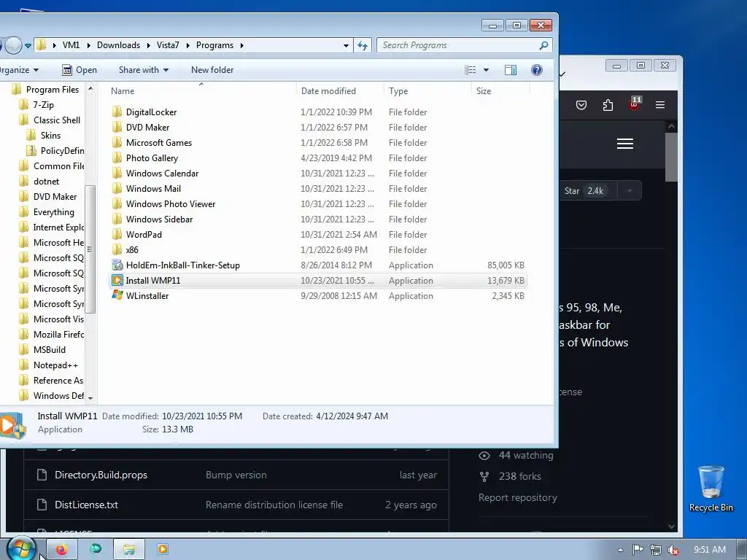Open the Organize dropdown menu
This screenshot has height=560, width=747.
pyautogui.click(x=19, y=70)
